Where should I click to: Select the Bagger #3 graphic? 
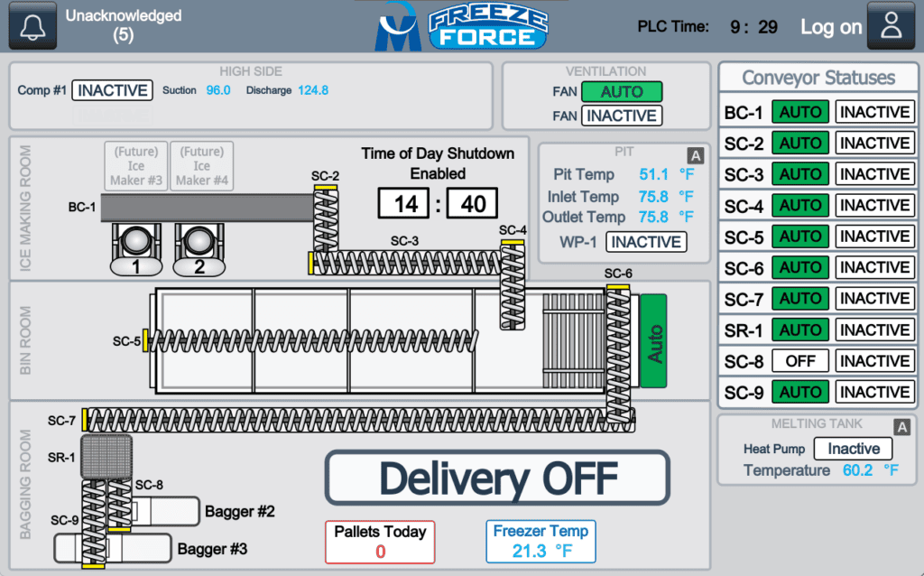point(112,549)
